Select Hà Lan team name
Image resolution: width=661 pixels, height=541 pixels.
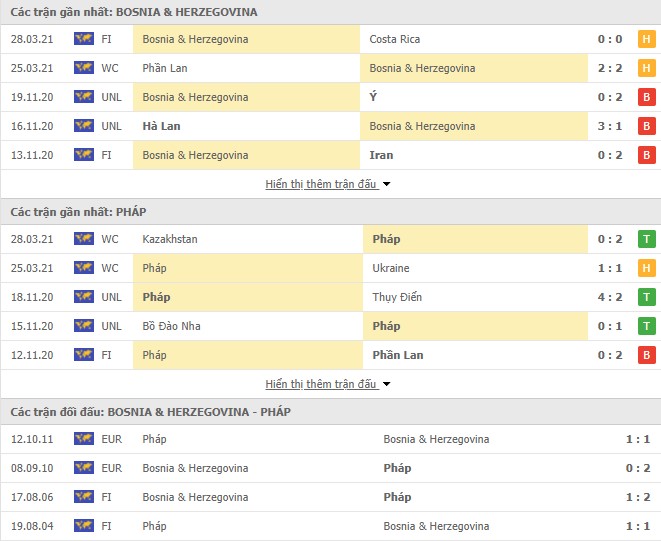click(x=161, y=126)
